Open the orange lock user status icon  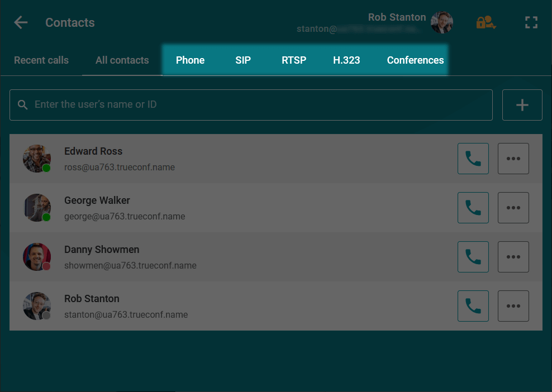coord(486,22)
